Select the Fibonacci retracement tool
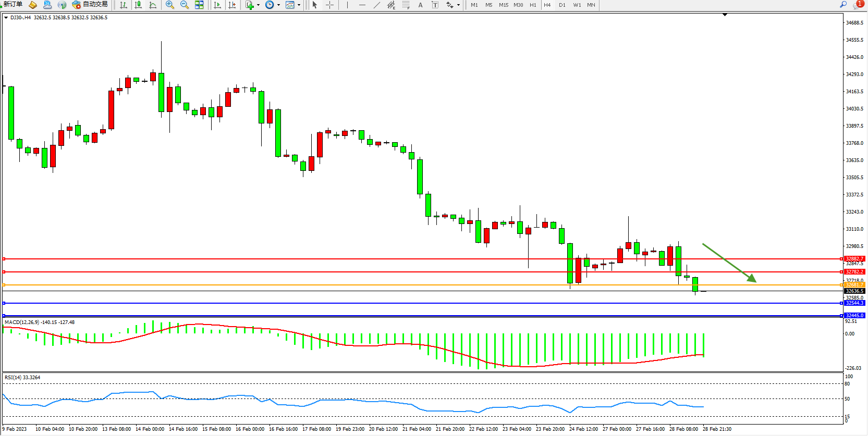Viewport: 868px width, 436px height. (x=406, y=5)
